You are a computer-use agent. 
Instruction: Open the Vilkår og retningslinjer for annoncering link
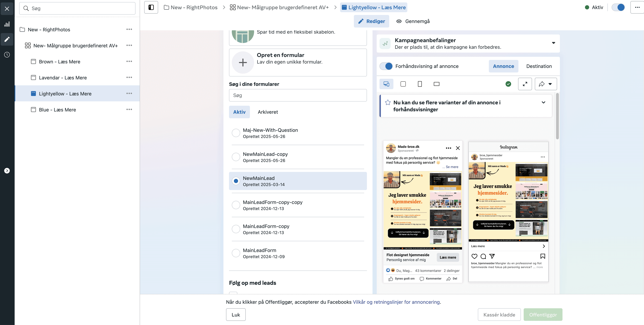point(396,302)
